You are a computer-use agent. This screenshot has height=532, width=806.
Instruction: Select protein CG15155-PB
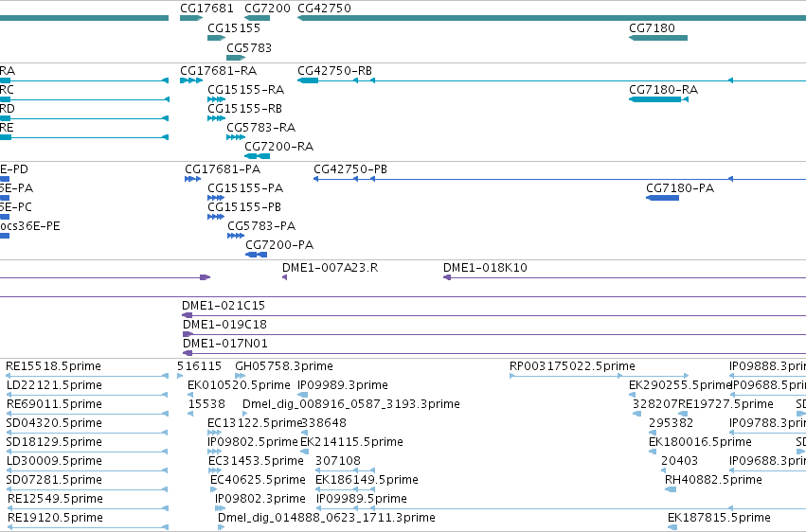click(x=244, y=207)
